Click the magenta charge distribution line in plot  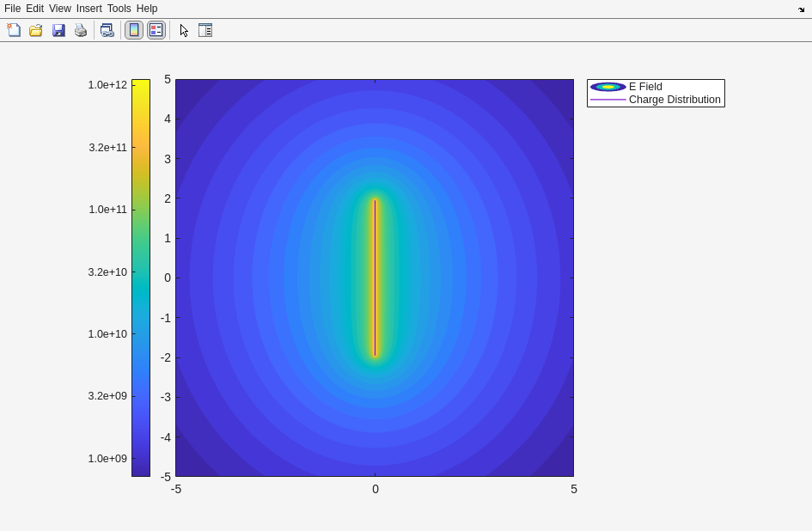[x=375, y=278]
